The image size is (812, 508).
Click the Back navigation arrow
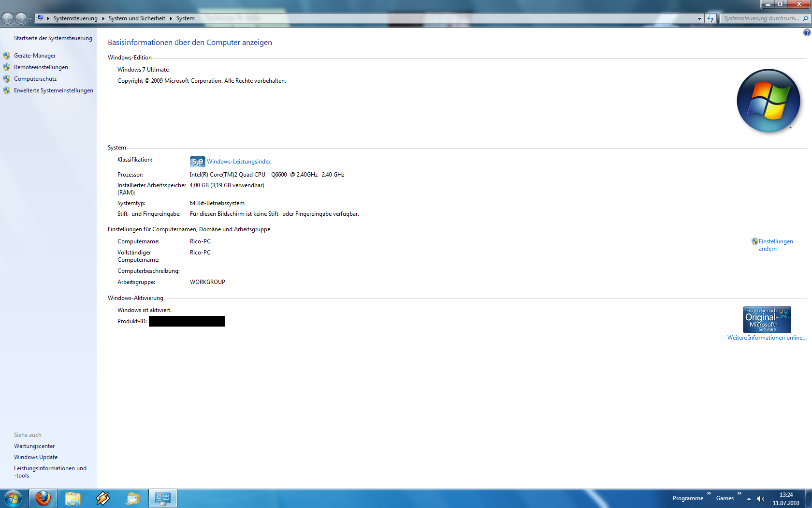point(7,18)
